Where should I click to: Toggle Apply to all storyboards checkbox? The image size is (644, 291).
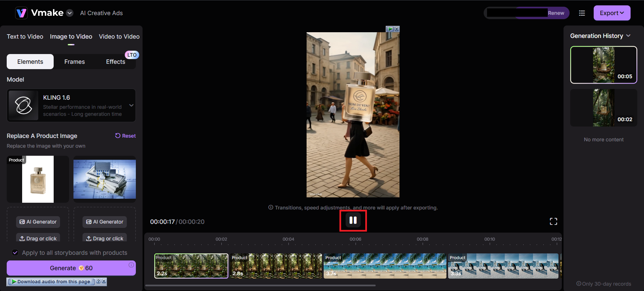(15, 253)
